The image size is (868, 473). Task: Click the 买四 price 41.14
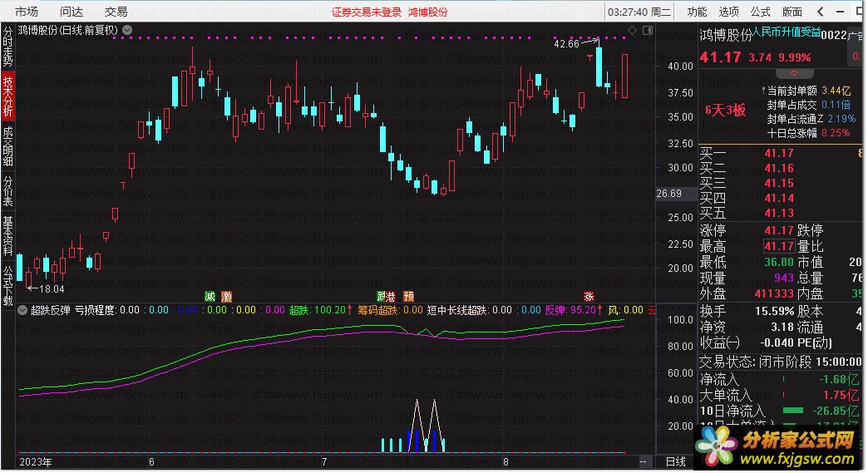[x=779, y=198]
